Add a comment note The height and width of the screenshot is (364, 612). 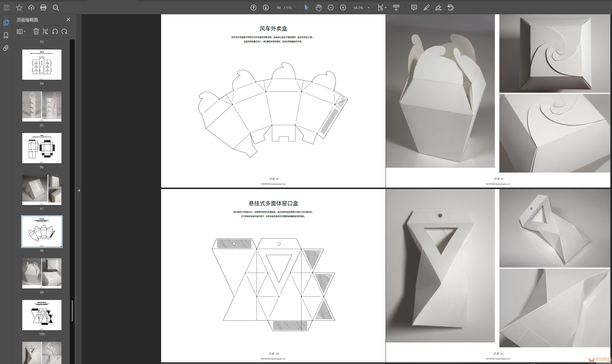click(x=414, y=8)
